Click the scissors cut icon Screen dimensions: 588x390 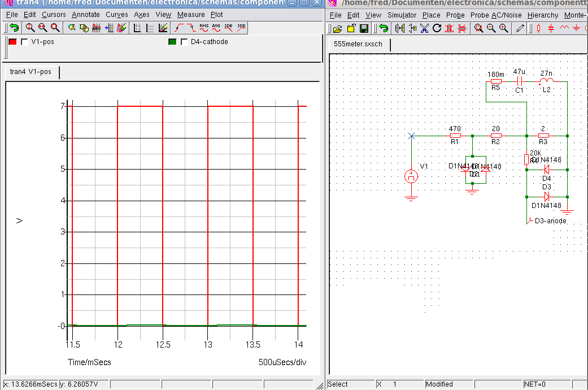click(425, 28)
